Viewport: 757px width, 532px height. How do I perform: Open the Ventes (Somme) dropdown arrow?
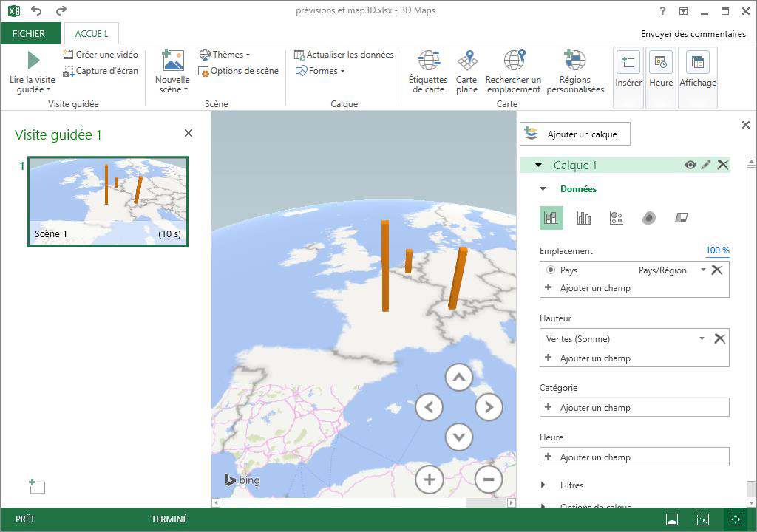[x=702, y=339]
